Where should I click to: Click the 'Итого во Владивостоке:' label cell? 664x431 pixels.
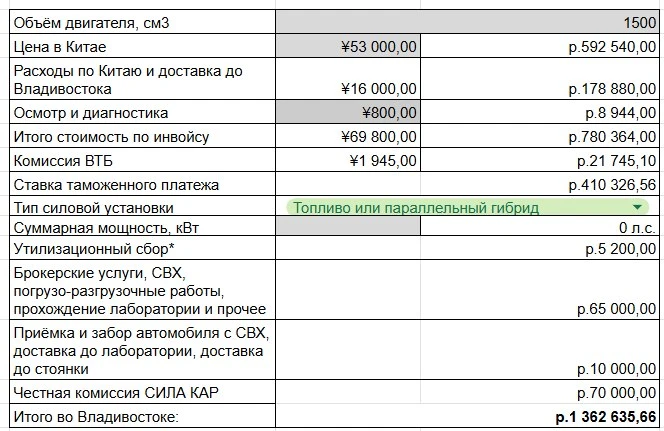(x=143, y=416)
